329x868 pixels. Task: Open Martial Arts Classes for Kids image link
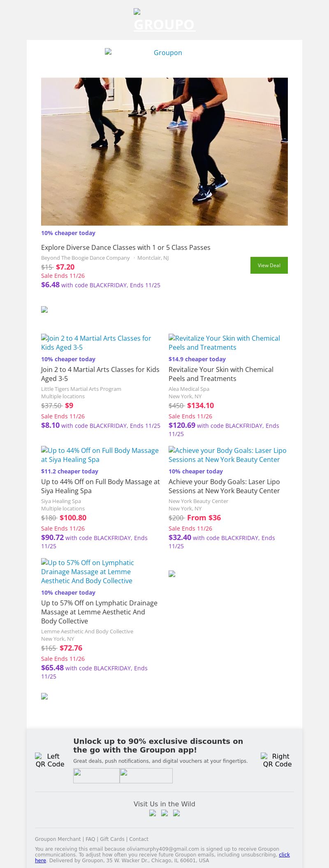tap(96, 342)
